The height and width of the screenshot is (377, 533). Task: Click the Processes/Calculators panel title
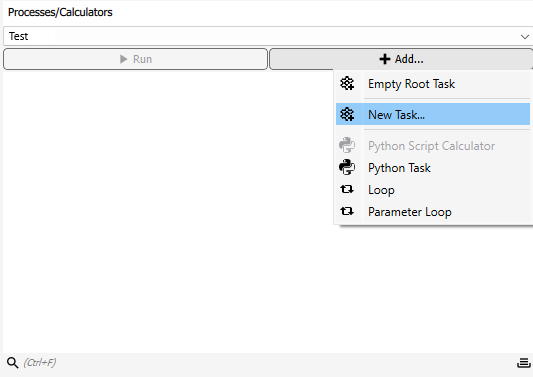click(60, 12)
